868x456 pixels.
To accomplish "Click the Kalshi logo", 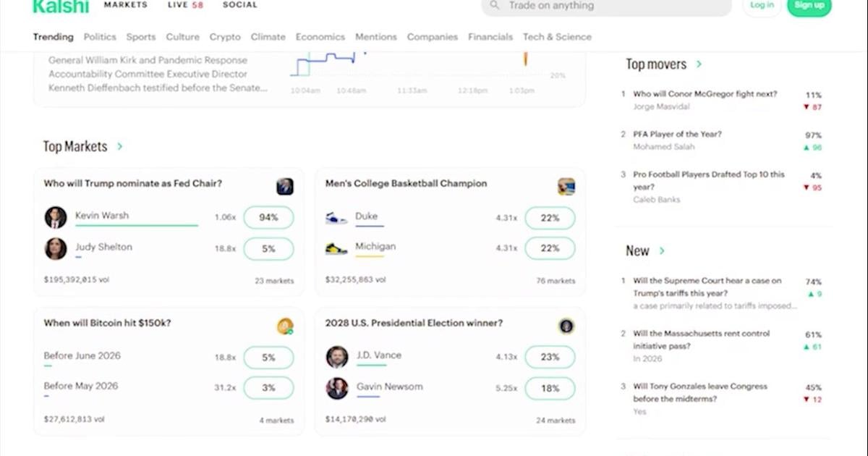I will tap(61, 7).
